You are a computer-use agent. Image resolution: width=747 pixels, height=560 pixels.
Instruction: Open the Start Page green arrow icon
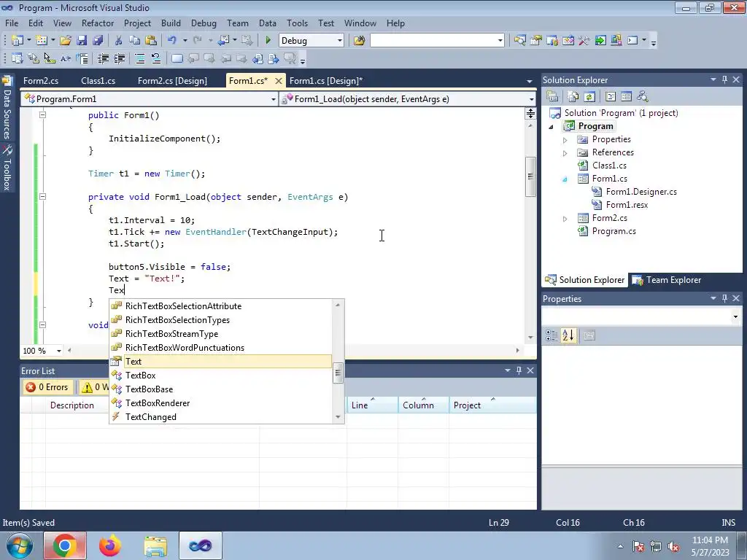[600, 41]
